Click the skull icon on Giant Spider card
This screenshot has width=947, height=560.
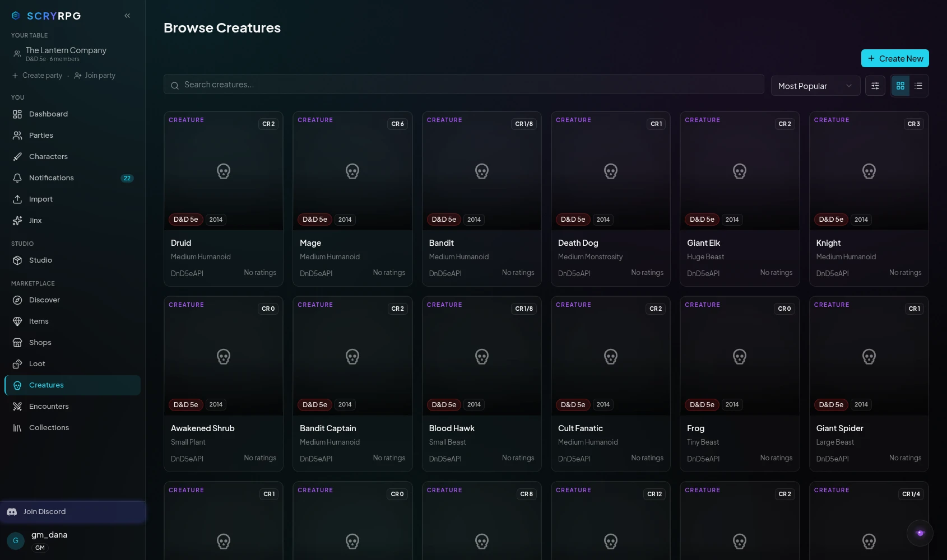pos(869,357)
